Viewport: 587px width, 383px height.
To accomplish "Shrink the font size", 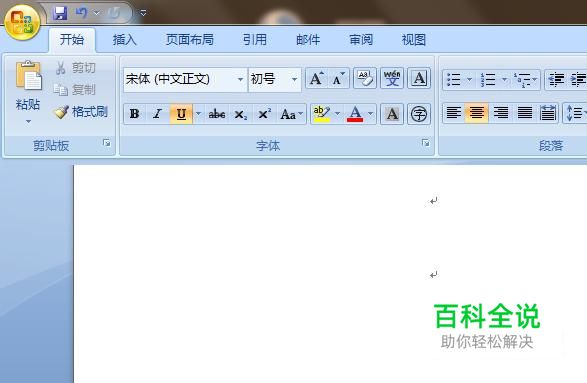I will [x=338, y=79].
